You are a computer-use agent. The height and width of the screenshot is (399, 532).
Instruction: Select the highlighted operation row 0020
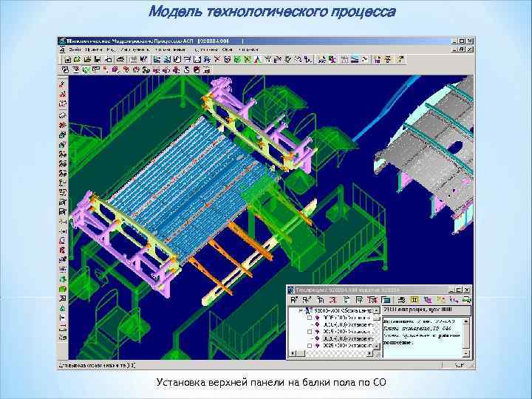click(347, 338)
